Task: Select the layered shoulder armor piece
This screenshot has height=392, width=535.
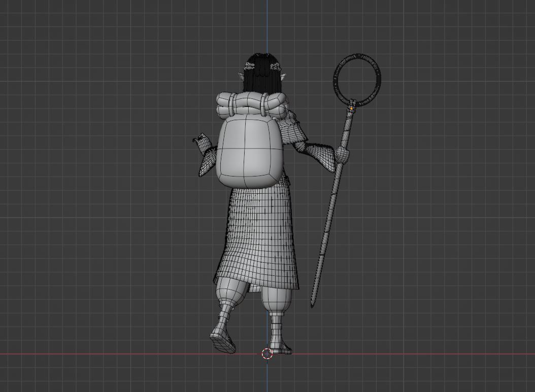Action: click(x=292, y=129)
